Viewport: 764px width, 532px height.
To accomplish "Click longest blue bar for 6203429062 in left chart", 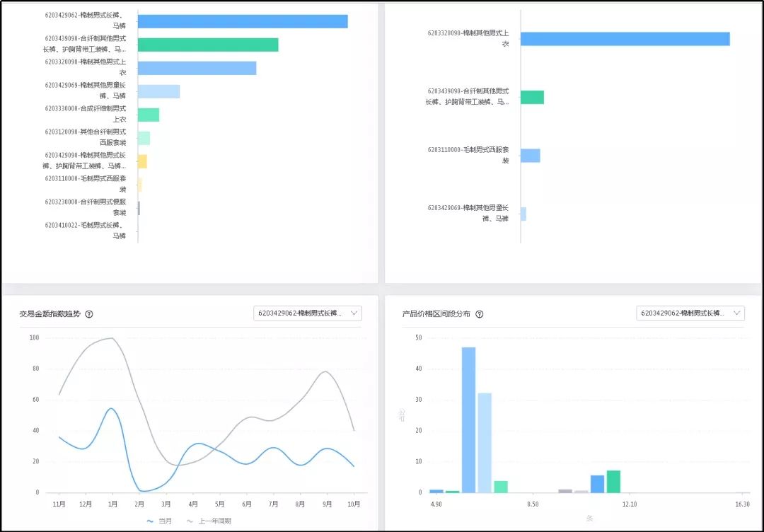I will 243,21.
